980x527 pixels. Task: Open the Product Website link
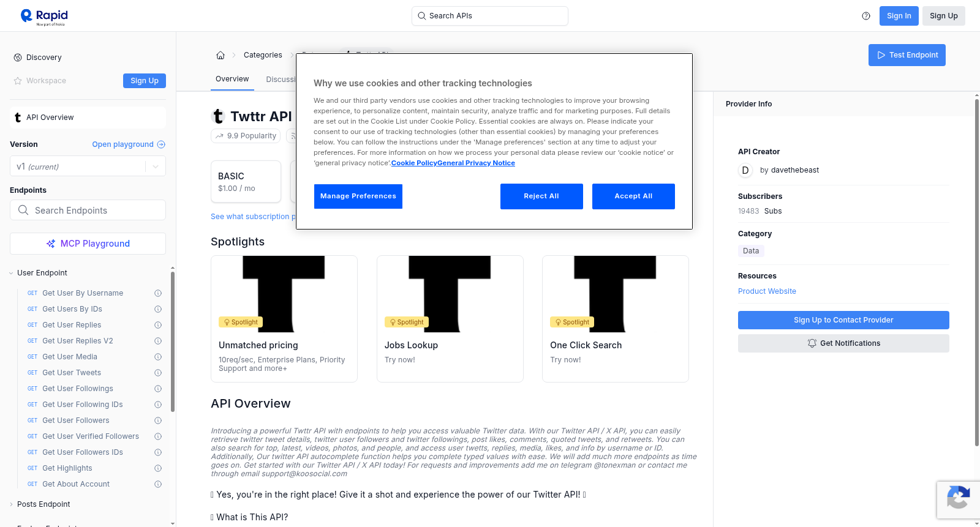pyautogui.click(x=767, y=291)
